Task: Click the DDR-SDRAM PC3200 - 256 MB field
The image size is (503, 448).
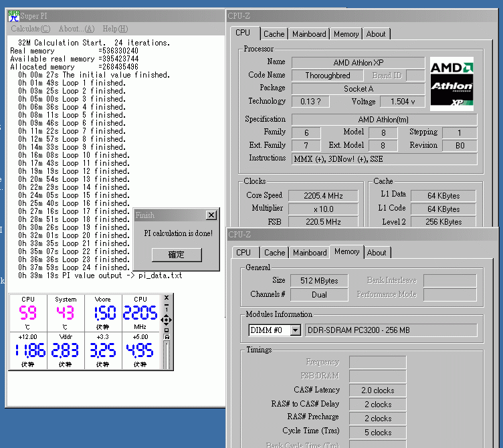Action: coord(391,330)
